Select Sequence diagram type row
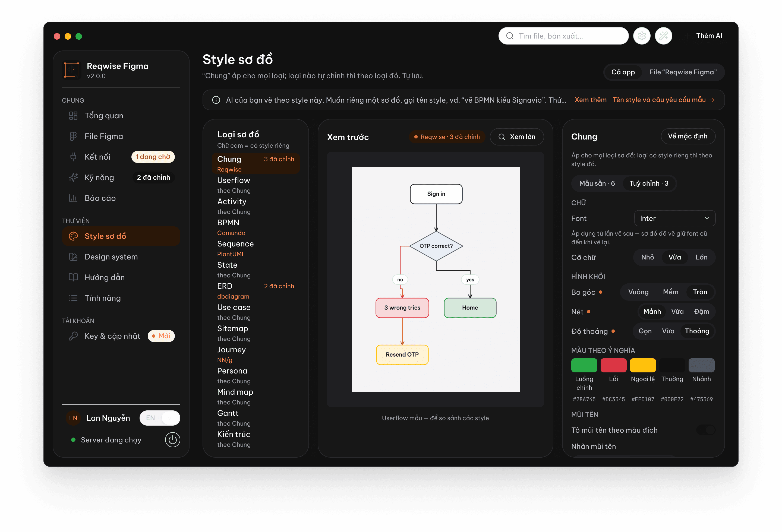 coord(256,249)
